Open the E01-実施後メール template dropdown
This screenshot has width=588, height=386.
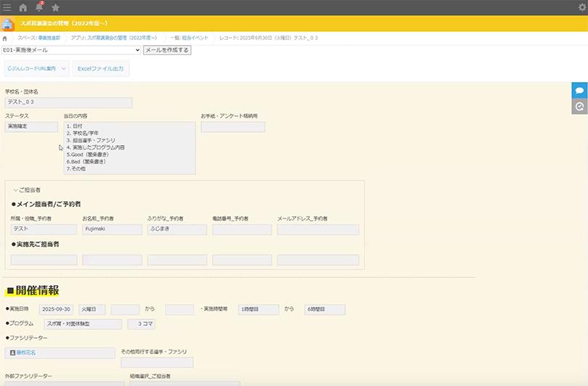(71, 50)
